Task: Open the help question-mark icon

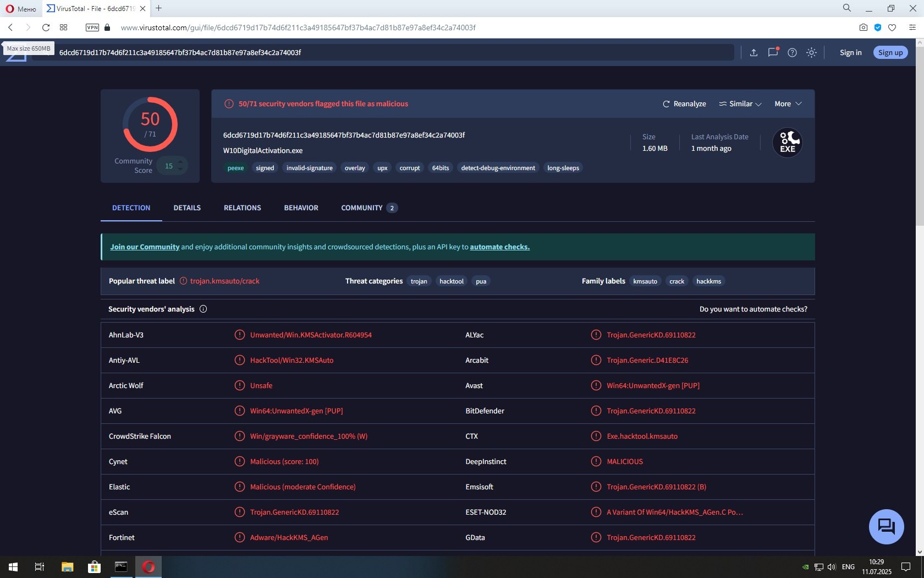Action: pos(792,53)
